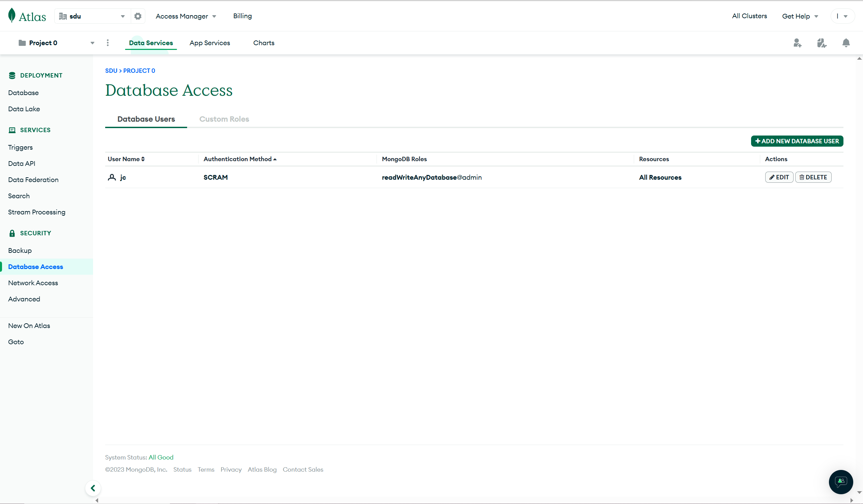The width and height of the screenshot is (863, 504).
Task: Open the Project 0 selector dropdown
Action: tap(57, 43)
